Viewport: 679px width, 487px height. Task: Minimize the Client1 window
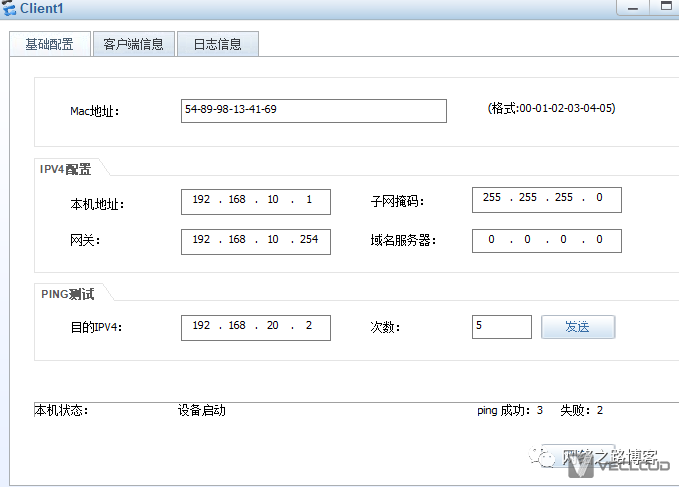click(x=633, y=7)
